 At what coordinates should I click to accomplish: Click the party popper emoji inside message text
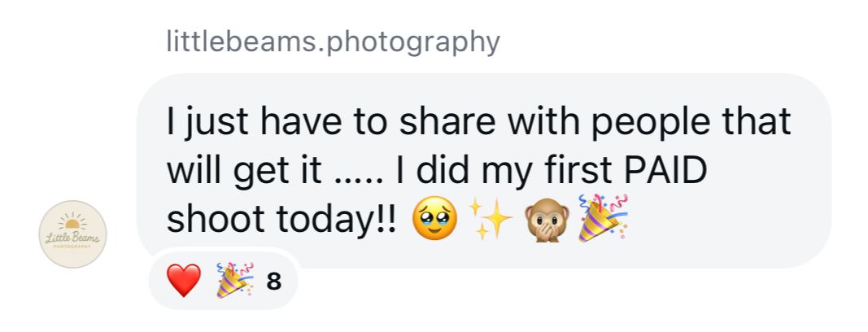[x=602, y=218]
